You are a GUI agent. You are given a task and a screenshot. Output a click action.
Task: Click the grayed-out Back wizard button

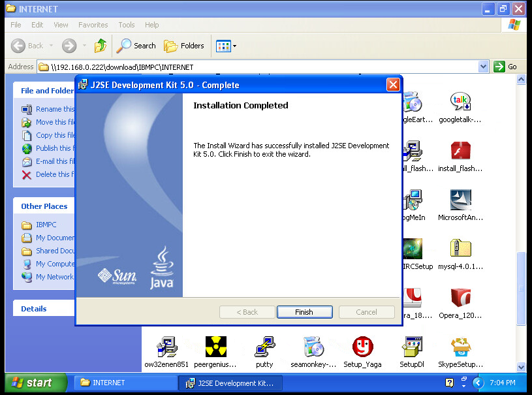pos(247,312)
